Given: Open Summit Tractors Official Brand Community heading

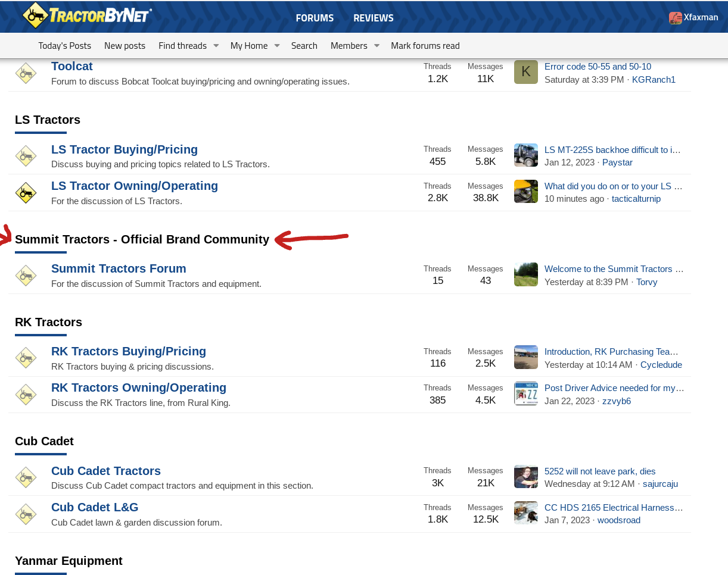Looking at the screenshot, I should point(142,239).
